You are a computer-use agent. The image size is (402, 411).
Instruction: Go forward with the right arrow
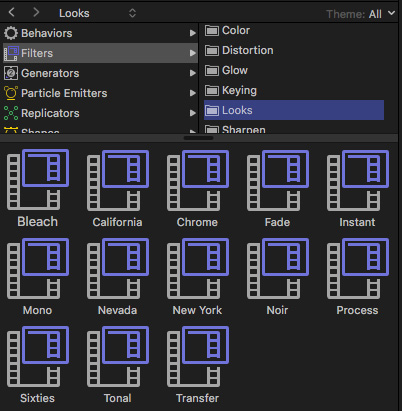(x=36, y=13)
